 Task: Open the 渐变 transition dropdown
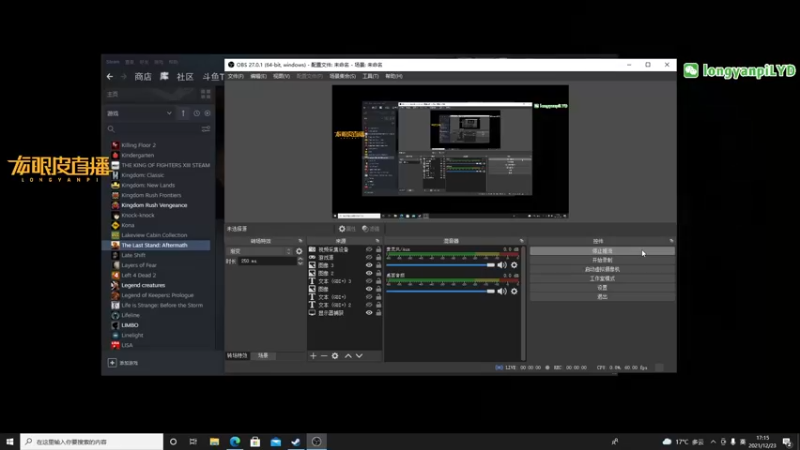pos(260,251)
